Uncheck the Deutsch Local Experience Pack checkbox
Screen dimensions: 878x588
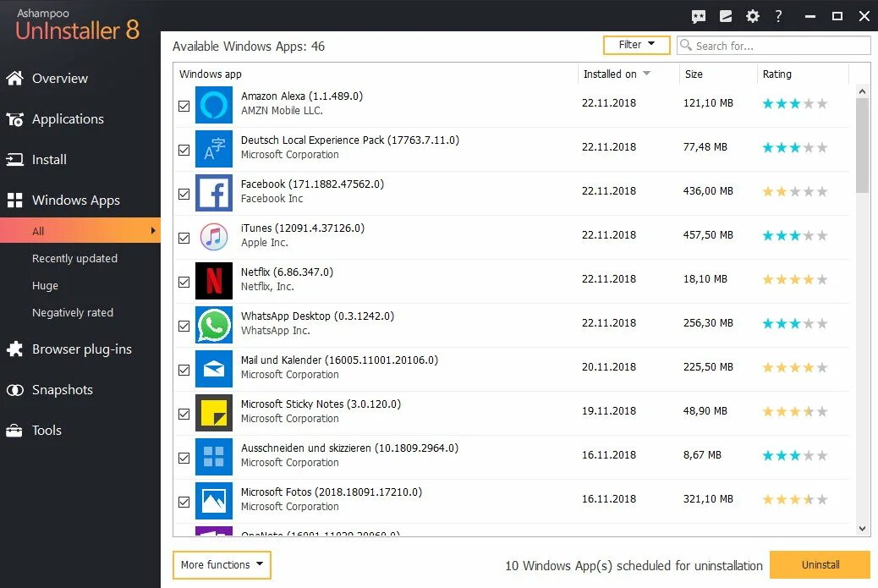[184, 150]
